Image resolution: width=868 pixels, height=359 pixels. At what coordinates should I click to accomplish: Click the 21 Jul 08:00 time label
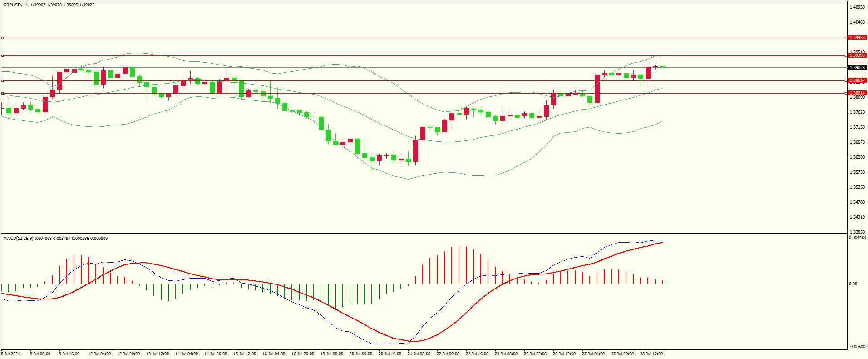pos(419,354)
